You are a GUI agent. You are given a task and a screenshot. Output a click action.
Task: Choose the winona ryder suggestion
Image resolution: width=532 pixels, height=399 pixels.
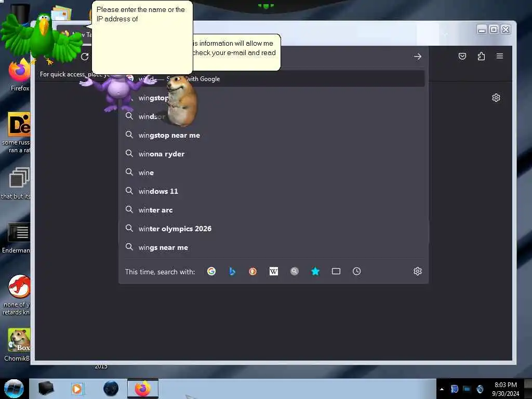click(273, 154)
